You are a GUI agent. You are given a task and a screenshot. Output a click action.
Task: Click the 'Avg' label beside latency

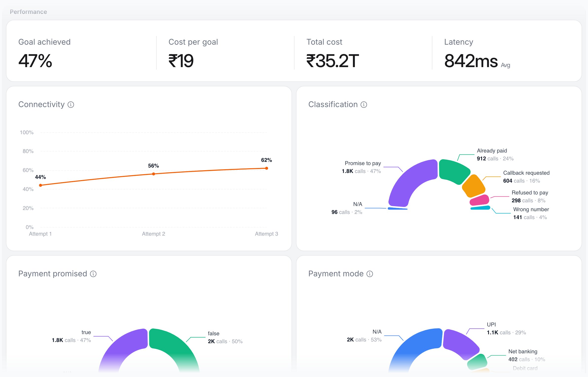[x=505, y=65]
